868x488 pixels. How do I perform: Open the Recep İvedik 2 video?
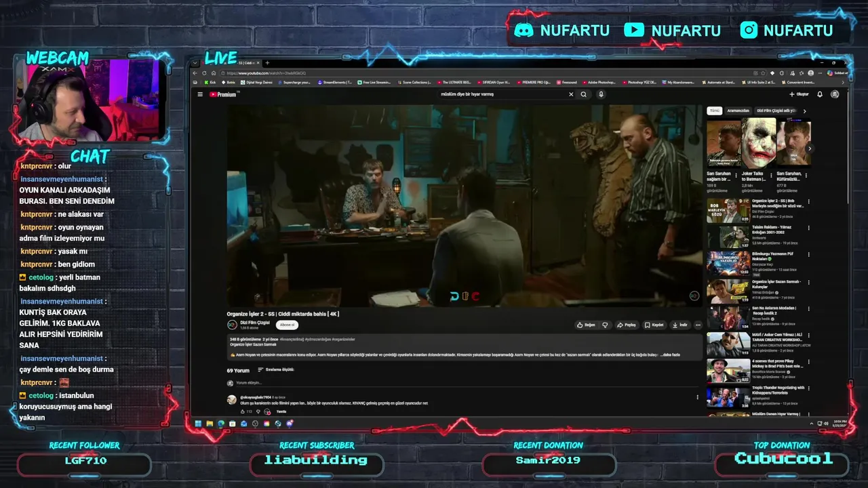coord(728,317)
